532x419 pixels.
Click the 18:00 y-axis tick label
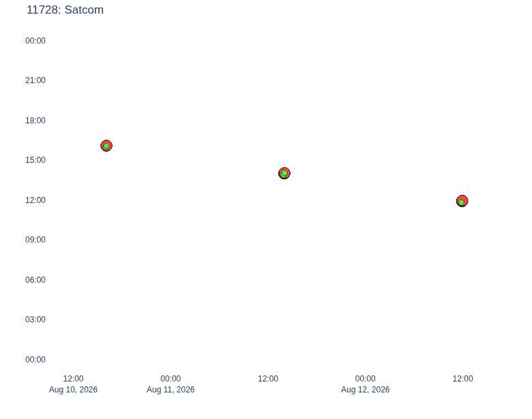click(35, 121)
